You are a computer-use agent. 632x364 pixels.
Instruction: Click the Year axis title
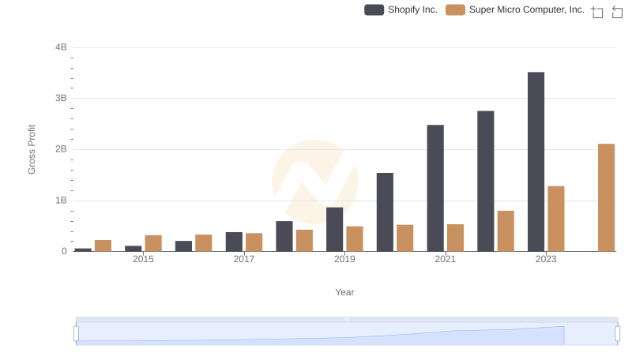[x=344, y=292]
